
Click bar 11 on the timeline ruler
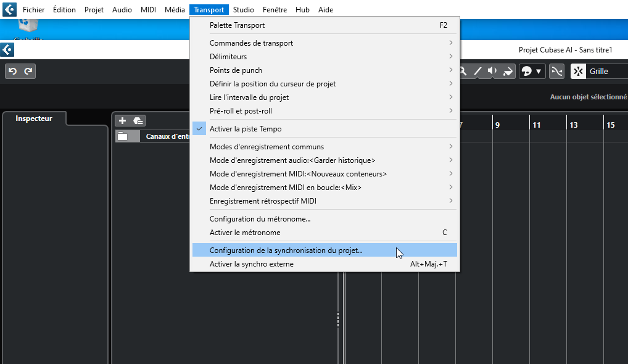(x=537, y=125)
